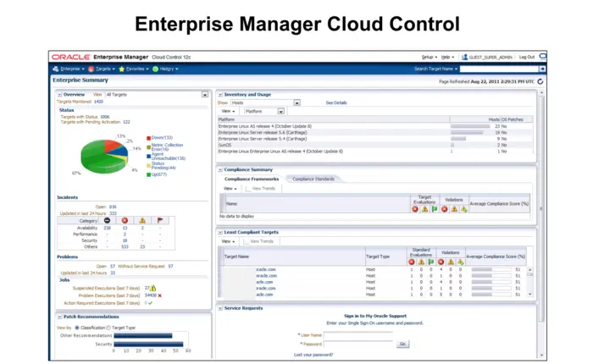Click green flag icon under Target Evaluations

pos(435,209)
